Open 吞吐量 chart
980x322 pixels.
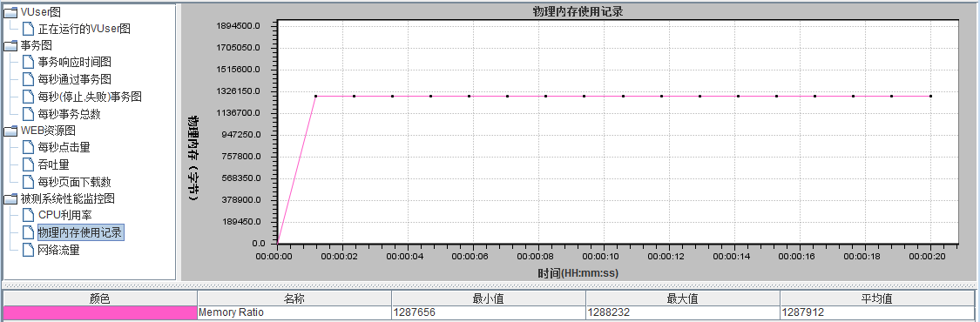coord(54,164)
